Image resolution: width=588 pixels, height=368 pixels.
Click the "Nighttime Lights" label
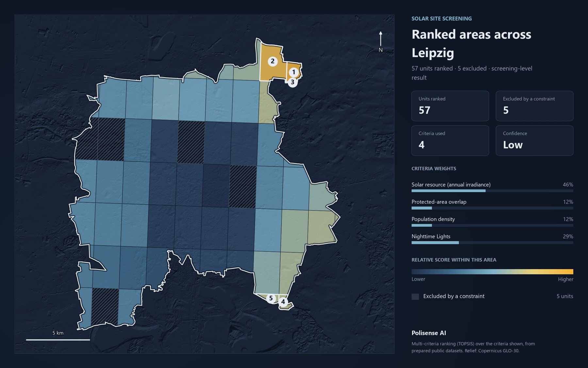click(x=431, y=237)
